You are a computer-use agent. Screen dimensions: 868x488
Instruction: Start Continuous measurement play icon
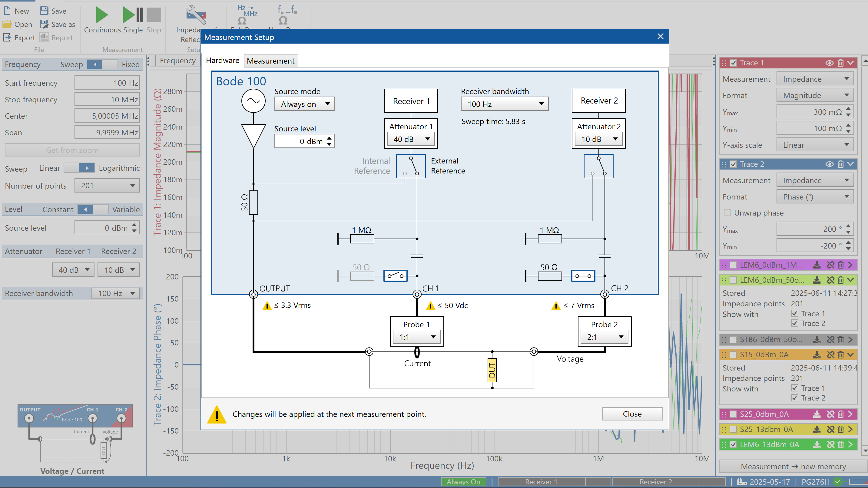pos(102,15)
